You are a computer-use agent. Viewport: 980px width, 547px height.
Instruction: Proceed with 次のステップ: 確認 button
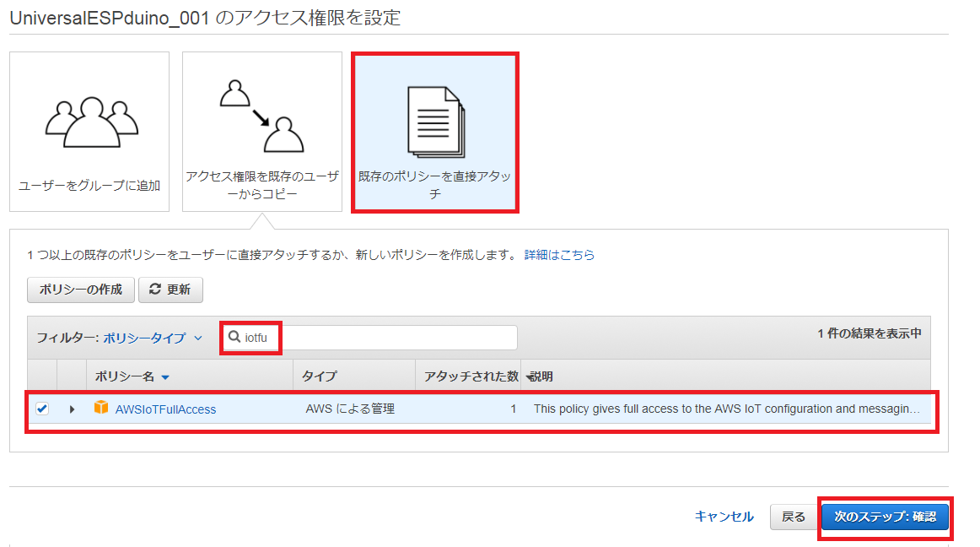point(885,517)
